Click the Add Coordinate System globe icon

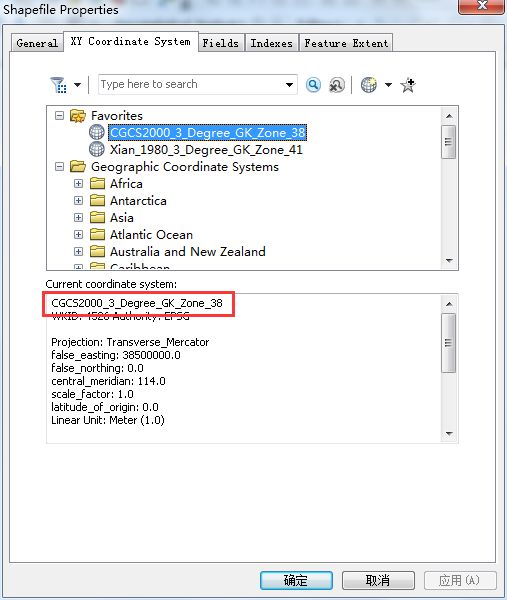tap(368, 85)
